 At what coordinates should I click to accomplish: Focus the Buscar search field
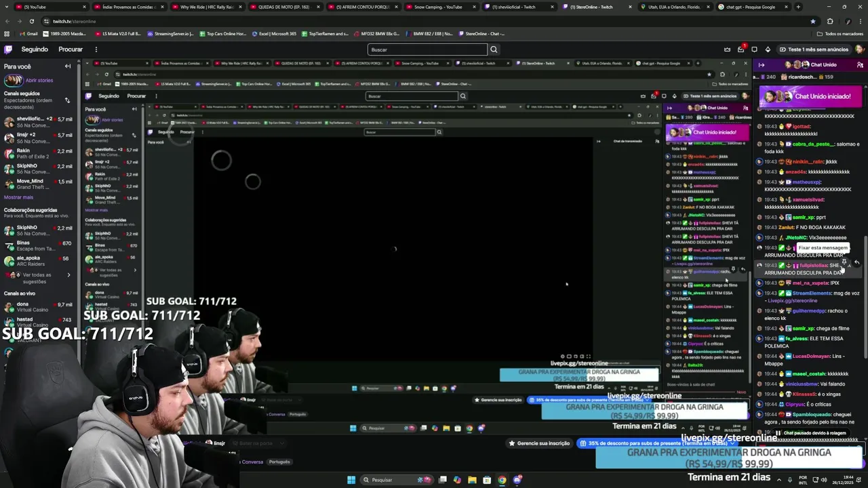click(x=427, y=49)
